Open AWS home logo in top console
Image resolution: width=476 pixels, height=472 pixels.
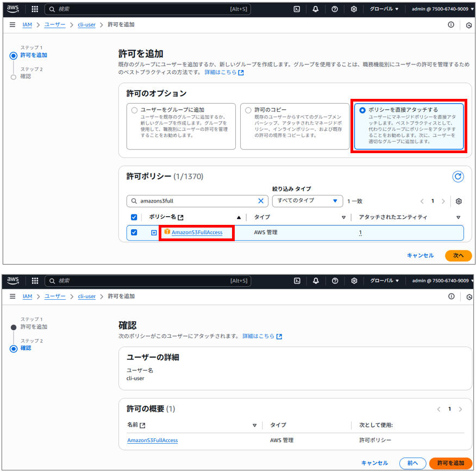(12, 9)
